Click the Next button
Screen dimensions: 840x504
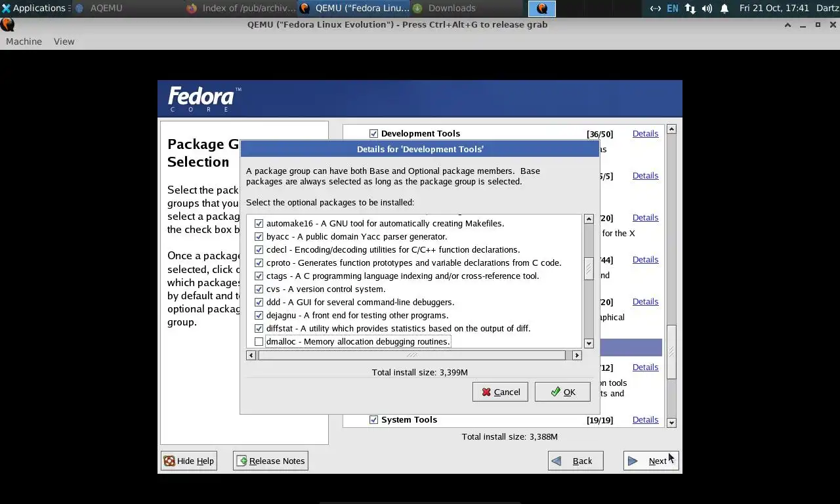651,461
